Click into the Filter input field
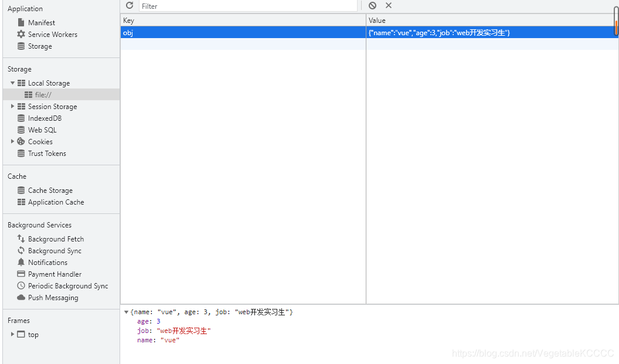This screenshot has width=619, height=364. [248, 6]
